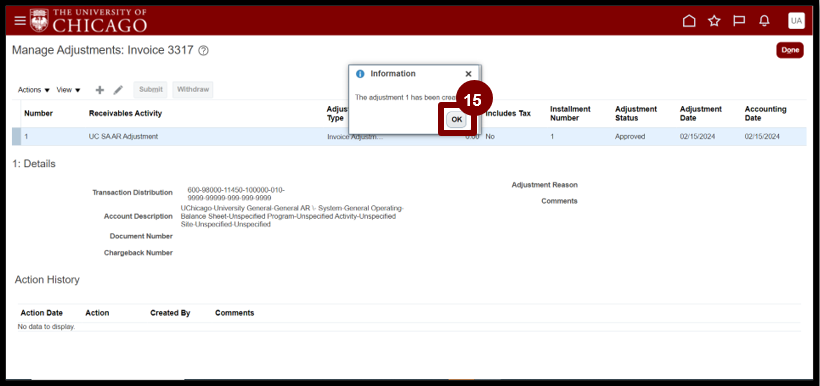
Task: Select the row selector of adjustment 1
Action: (16, 137)
